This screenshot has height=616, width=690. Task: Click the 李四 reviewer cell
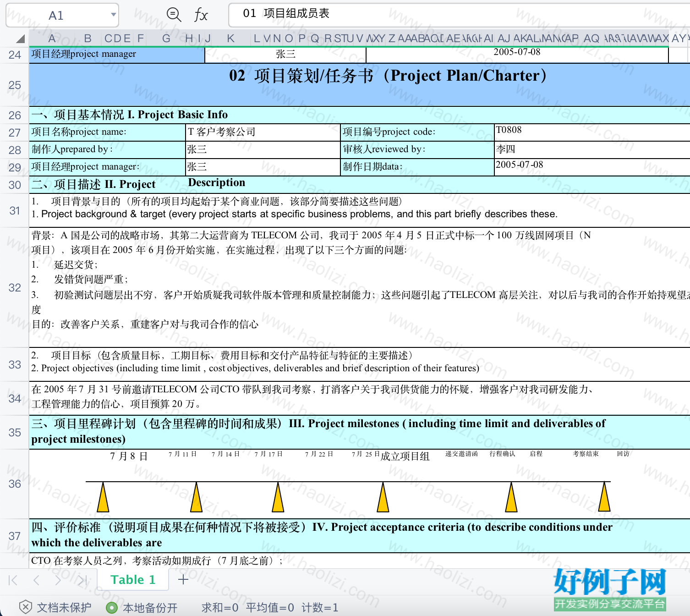coord(592,150)
